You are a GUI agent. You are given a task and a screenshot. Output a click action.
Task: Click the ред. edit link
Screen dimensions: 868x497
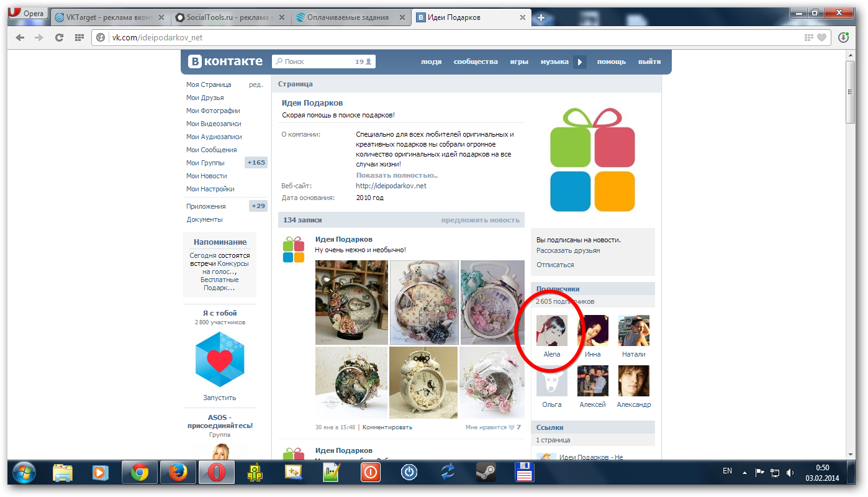(256, 84)
